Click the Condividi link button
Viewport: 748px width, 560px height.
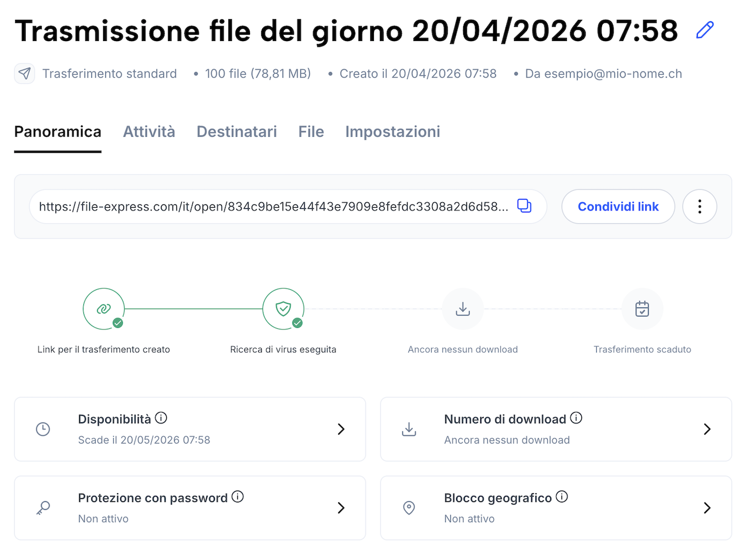tap(618, 207)
